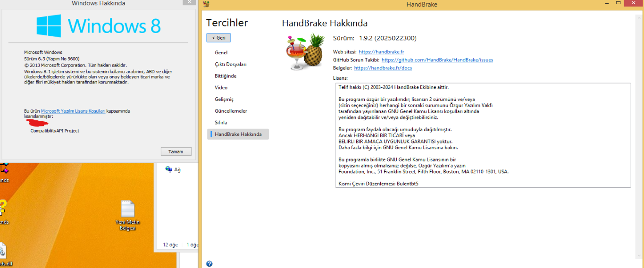Open the handbrake.fr/docs documentation link
Viewport: 644px width, 268px height.
(383, 68)
